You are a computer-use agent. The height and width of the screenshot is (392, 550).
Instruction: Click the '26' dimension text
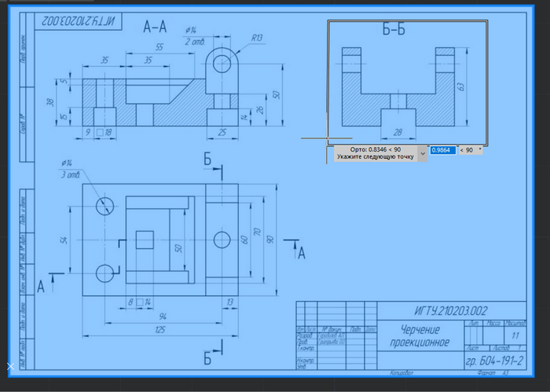click(260, 110)
